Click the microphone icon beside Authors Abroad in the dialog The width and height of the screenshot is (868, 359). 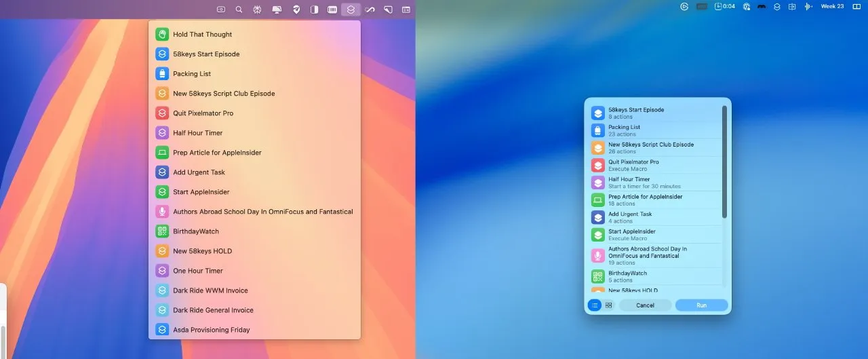597,256
